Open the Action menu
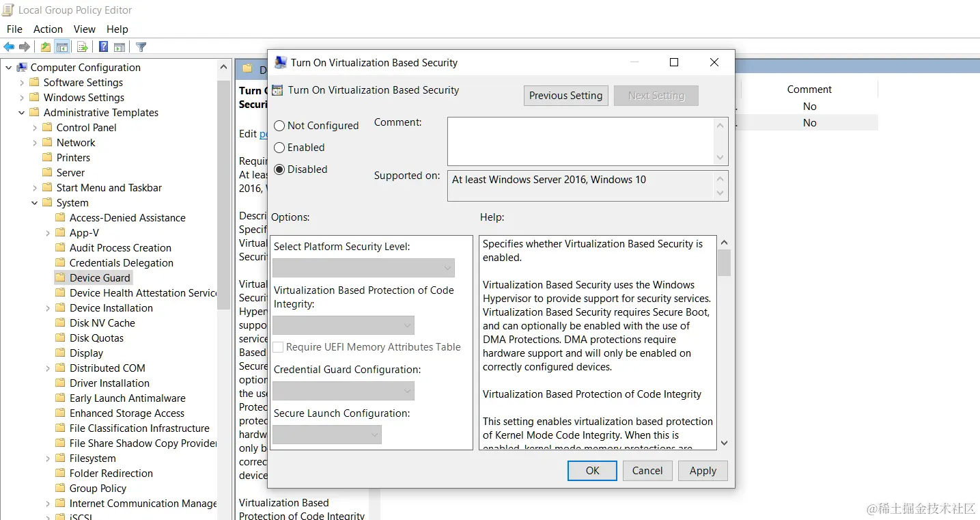This screenshot has width=980, height=520. tap(48, 29)
